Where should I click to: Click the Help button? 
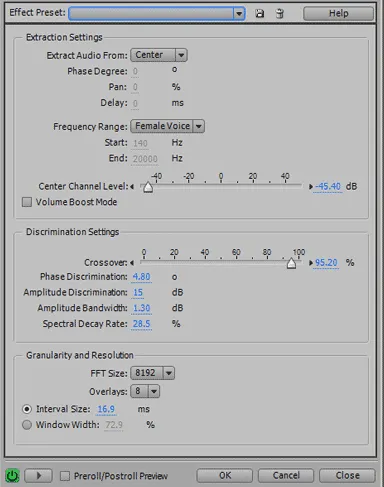tap(338, 13)
